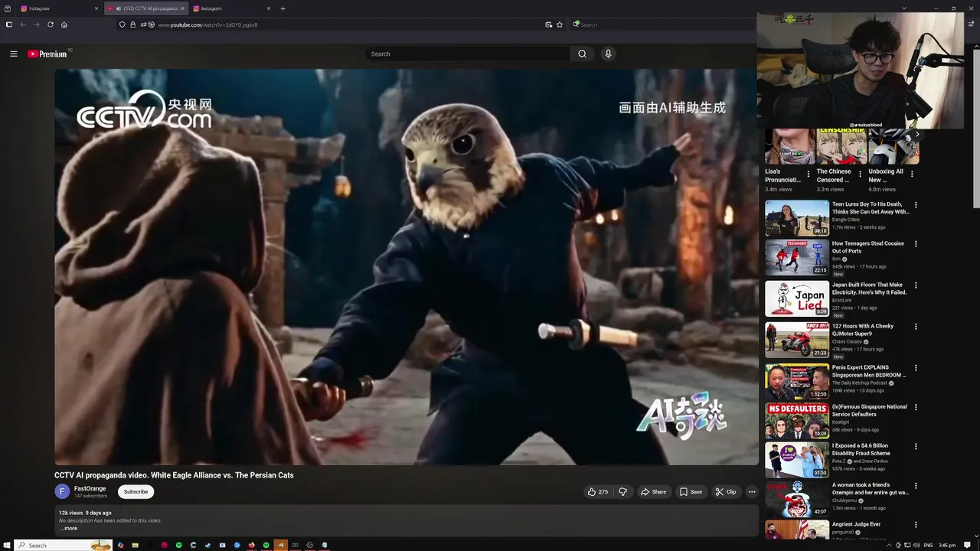Open the FastOrange channel name link
The width and height of the screenshot is (980, 551).
pos(90,488)
